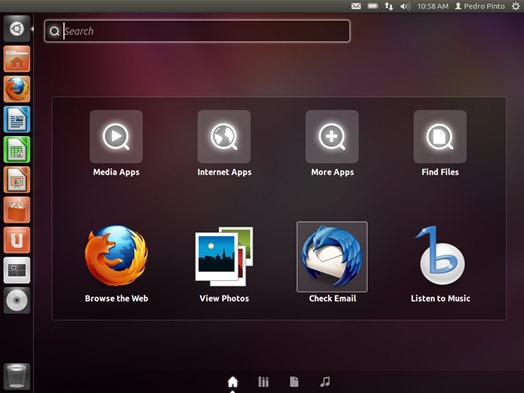Click the battery indicator in top panel
524x393 pixels.
point(373,6)
